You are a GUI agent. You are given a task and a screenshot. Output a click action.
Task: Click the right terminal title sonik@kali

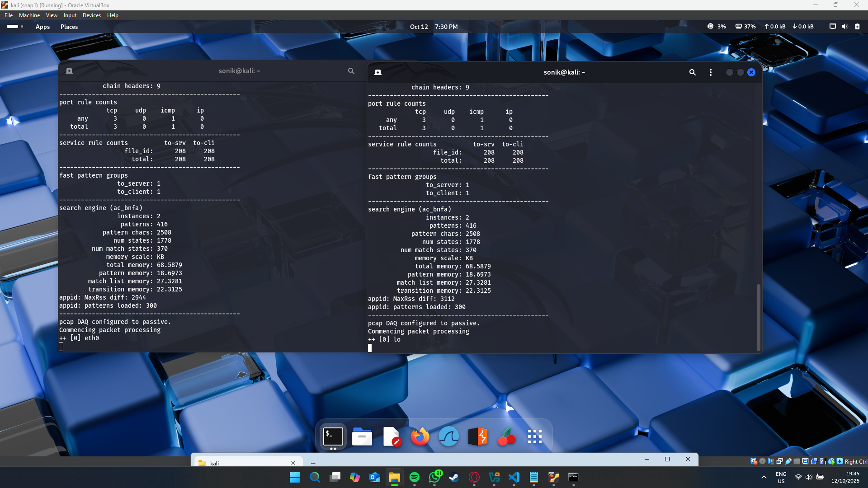tap(564, 72)
